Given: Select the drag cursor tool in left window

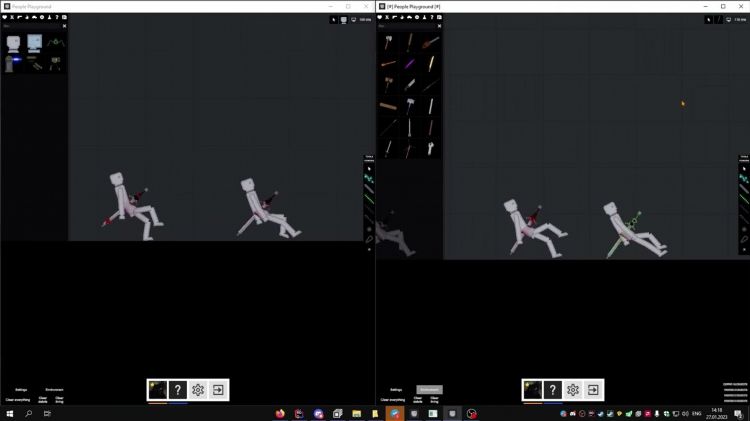Looking at the screenshot, I should coord(369,169).
